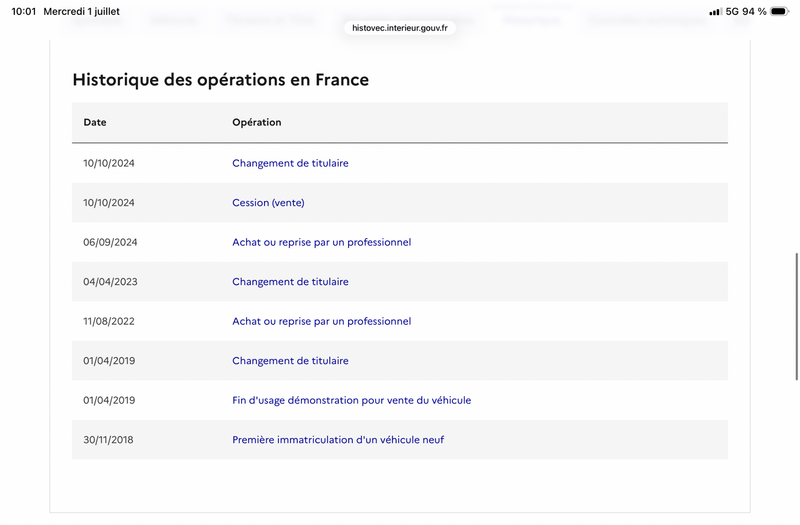
Task: Open Fin d'usage démonstration pour vente link
Action: [x=352, y=401]
